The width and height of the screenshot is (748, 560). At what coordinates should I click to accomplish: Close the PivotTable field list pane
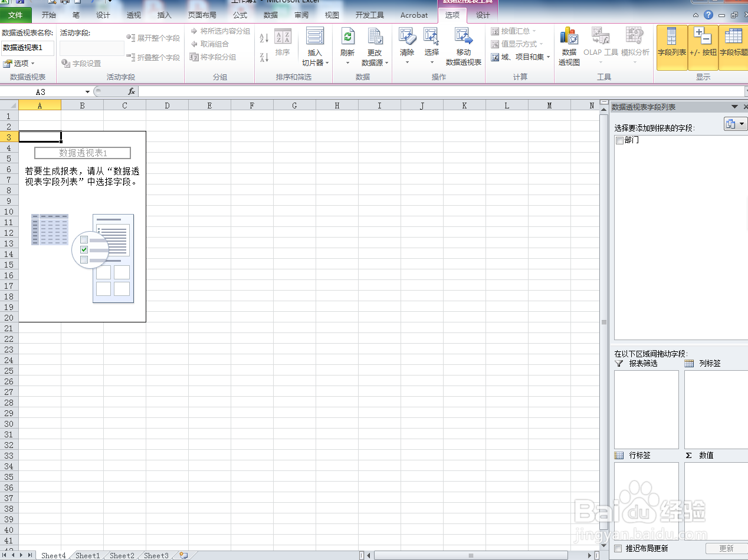[745, 107]
